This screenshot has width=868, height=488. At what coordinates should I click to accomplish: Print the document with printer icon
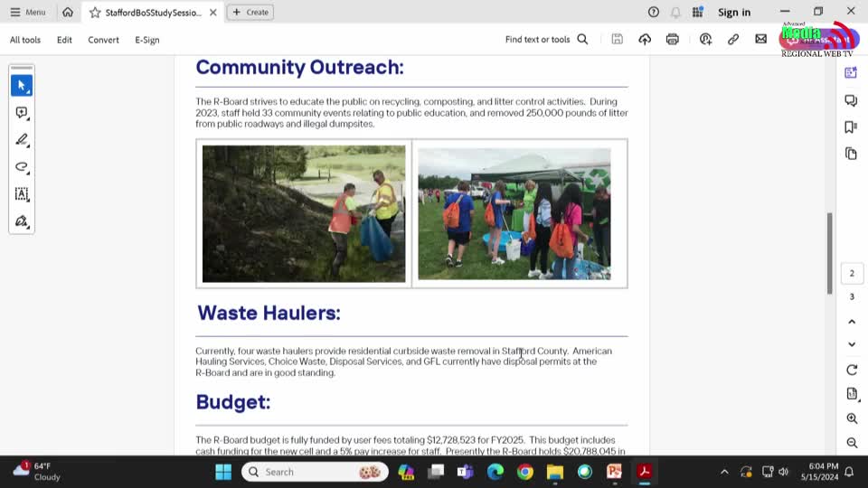point(672,39)
